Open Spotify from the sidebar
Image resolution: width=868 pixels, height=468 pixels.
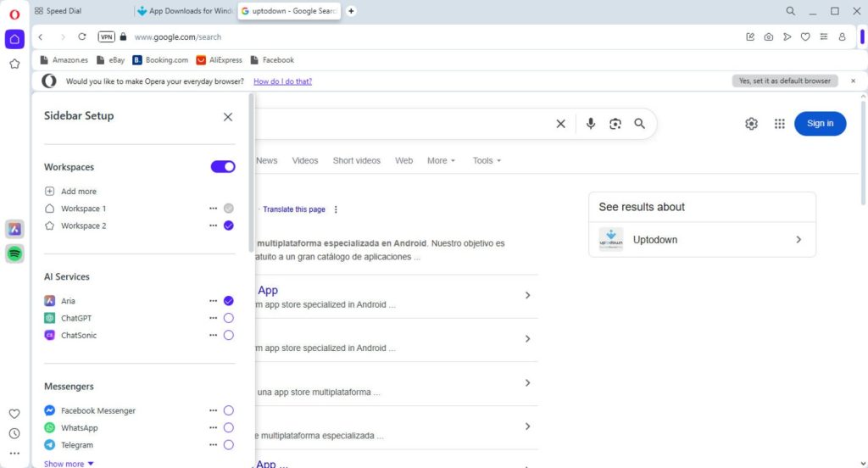[14, 253]
